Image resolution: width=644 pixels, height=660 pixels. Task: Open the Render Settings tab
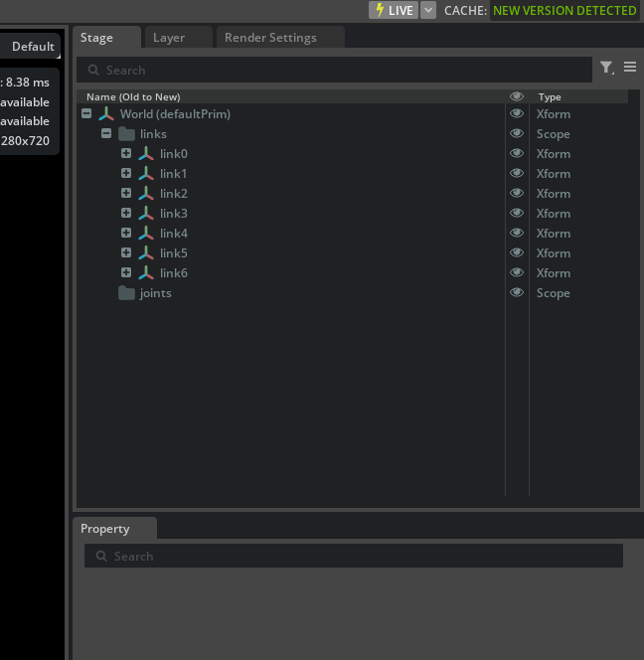270,38
